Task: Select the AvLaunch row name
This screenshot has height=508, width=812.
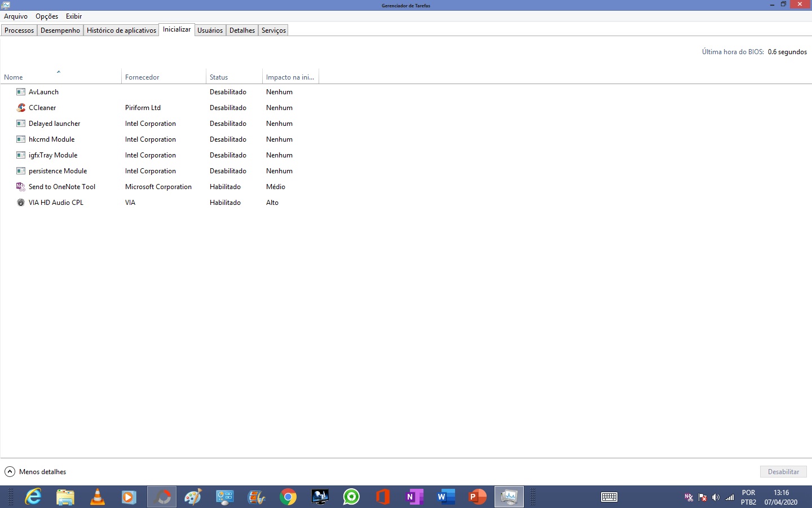Action: (43, 92)
